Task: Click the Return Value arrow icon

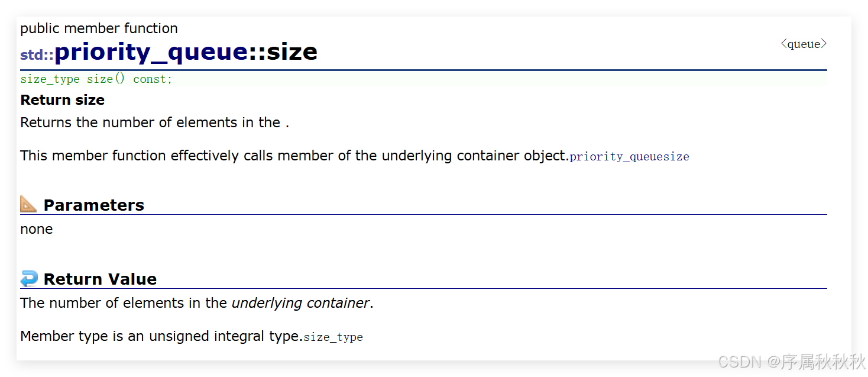Action: (x=28, y=278)
